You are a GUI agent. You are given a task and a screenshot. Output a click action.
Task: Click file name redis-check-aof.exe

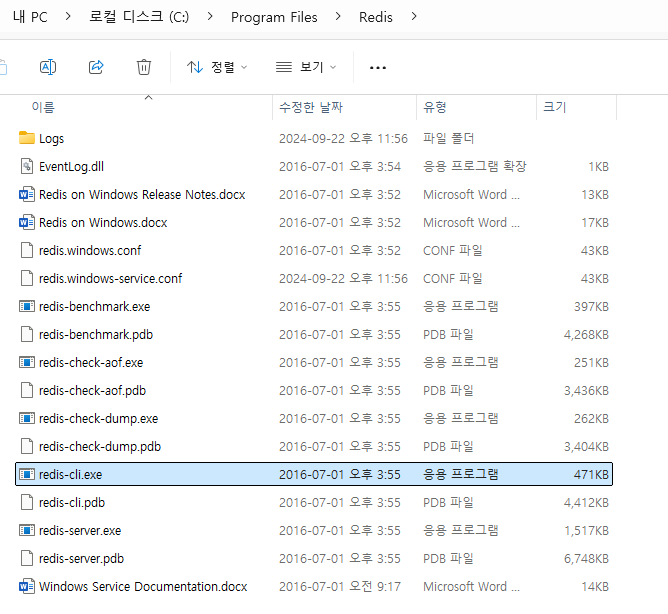point(91,363)
